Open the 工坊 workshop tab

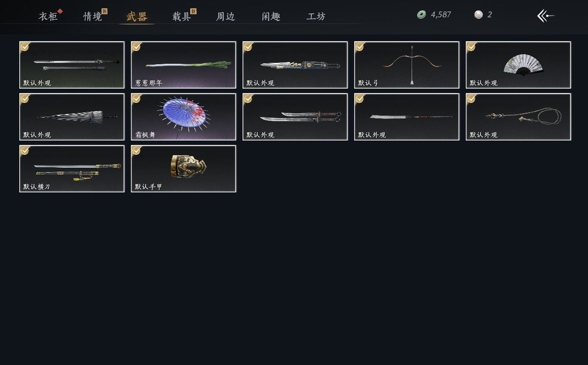(x=316, y=17)
